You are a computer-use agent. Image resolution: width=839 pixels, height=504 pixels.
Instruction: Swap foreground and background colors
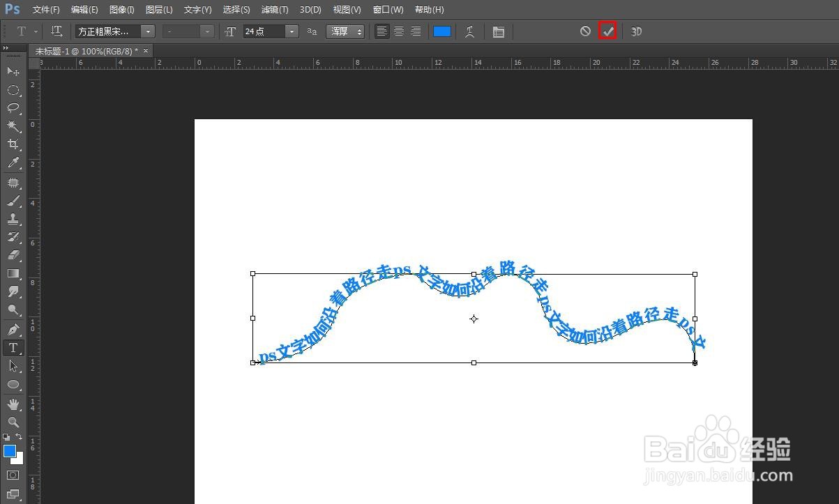tap(19, 436)
